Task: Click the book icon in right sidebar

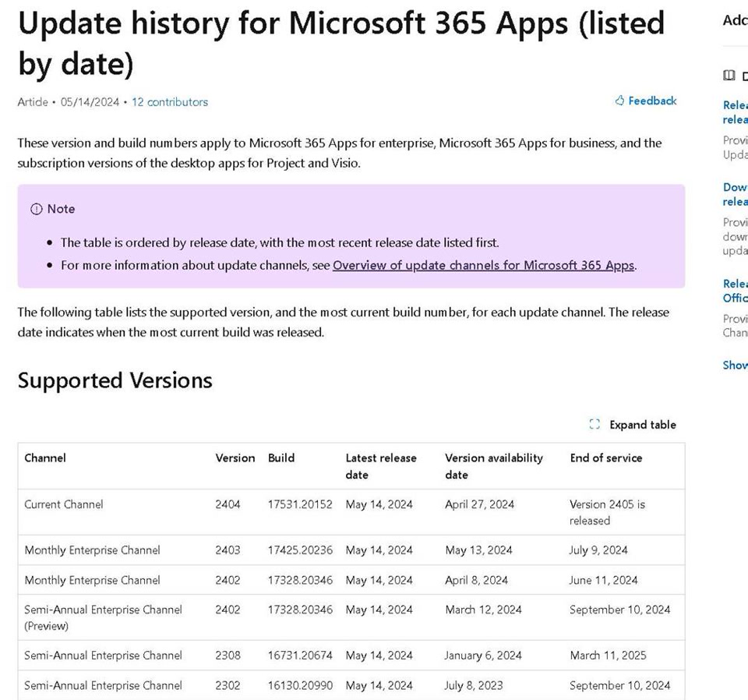Action: coord(729,76)
